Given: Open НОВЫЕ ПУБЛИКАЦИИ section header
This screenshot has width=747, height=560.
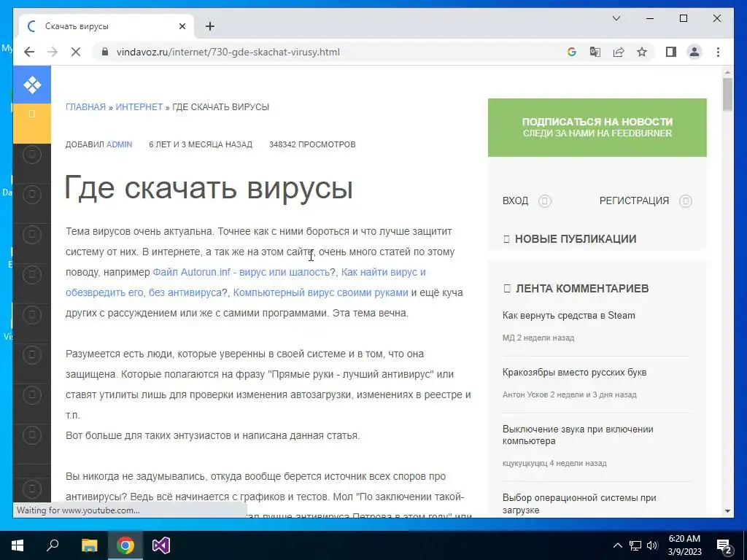Looking at the screenshot, I should tap(576, 239).
